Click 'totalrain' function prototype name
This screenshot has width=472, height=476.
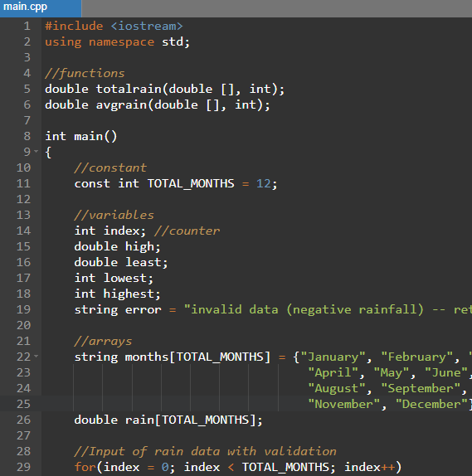coord(129,90)
